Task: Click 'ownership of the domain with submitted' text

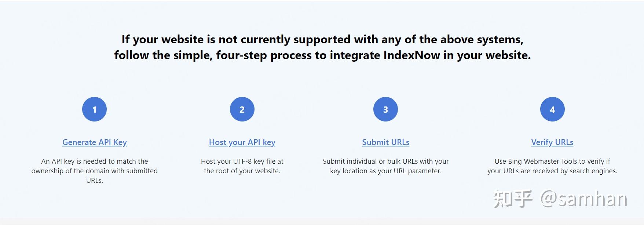Action: tap(95, 171)
